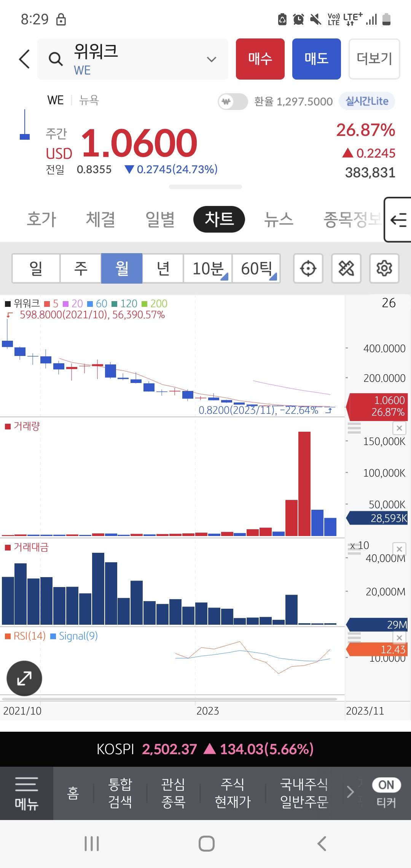
Task: Open the 메뉴 hamburger menu
Action: point(26,793)
